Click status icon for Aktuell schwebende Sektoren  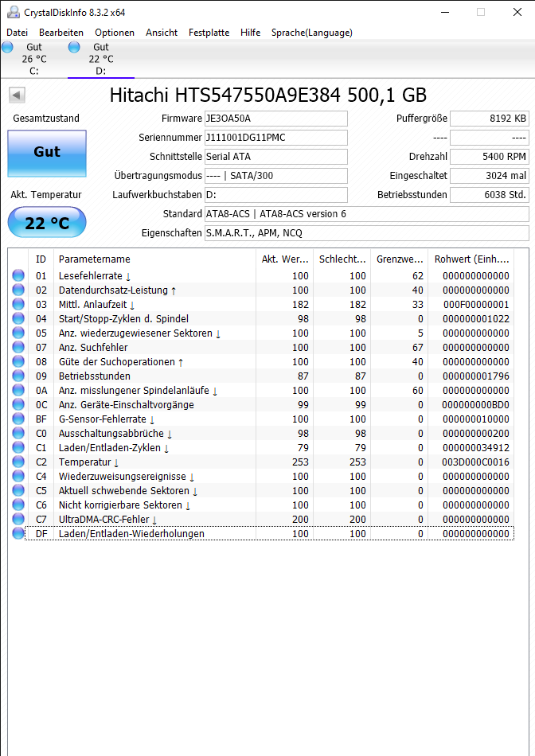[18, 491]
